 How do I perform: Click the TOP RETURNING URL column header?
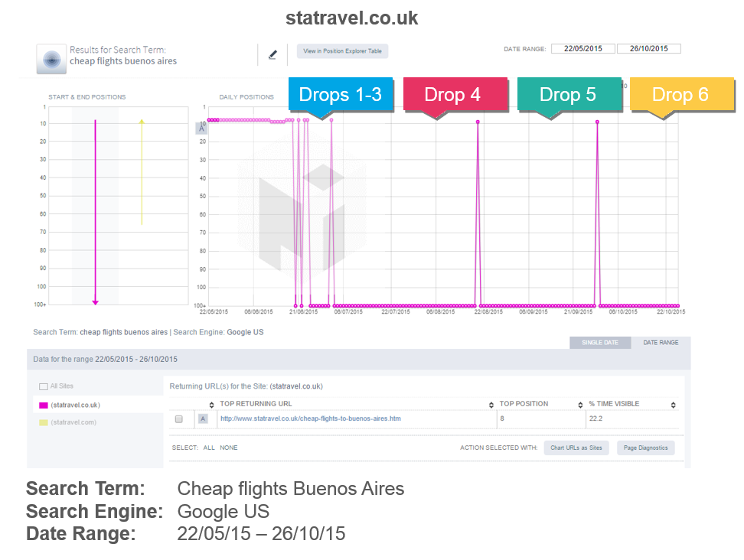coord(256,404)
